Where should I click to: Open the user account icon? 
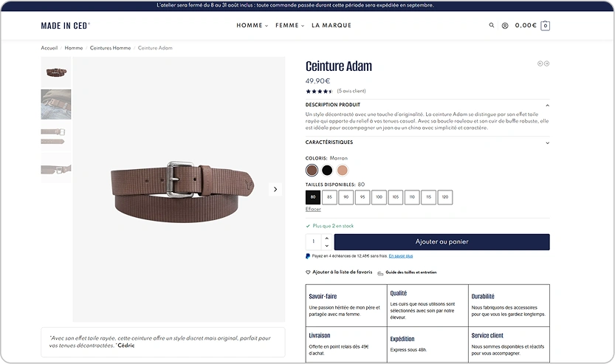[505, 26]
